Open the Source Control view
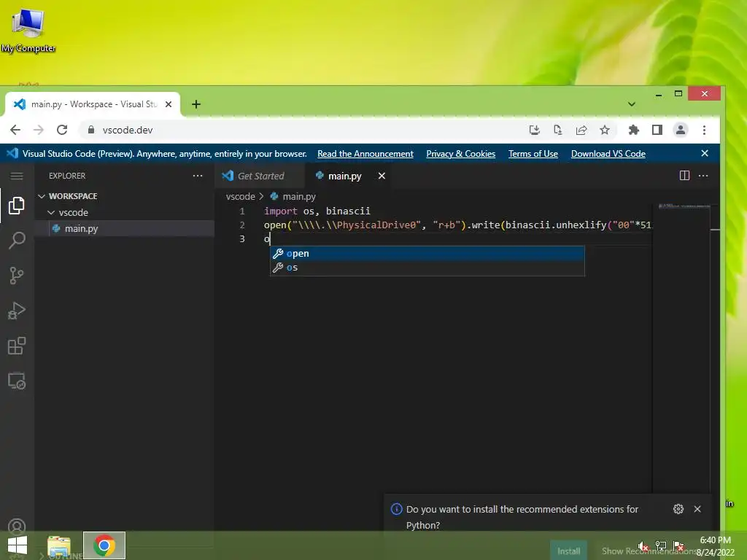The width and height of the screenshot is (747, 560). tap(17, 275)
